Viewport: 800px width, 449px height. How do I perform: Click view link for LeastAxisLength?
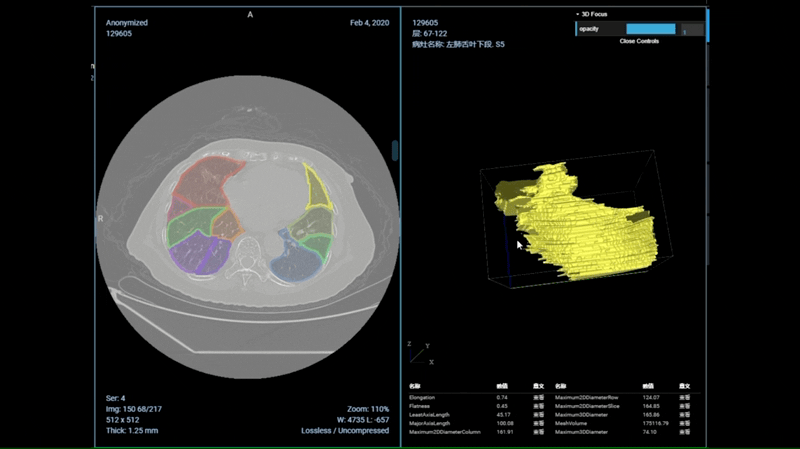tap(538, 415)
